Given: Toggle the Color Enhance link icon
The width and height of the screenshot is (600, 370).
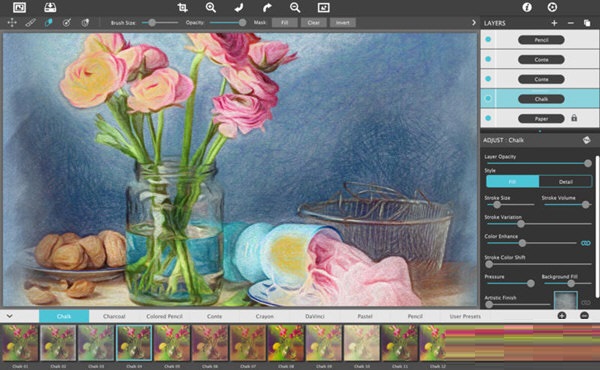Looking at the screenshot, I should coord(585,243).
